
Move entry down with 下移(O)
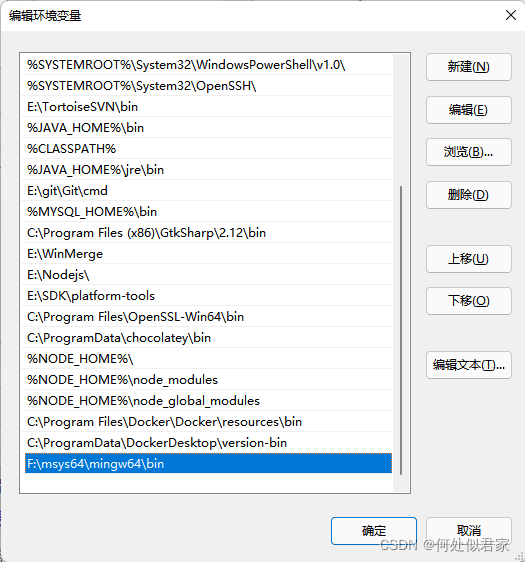pos(468,301)
